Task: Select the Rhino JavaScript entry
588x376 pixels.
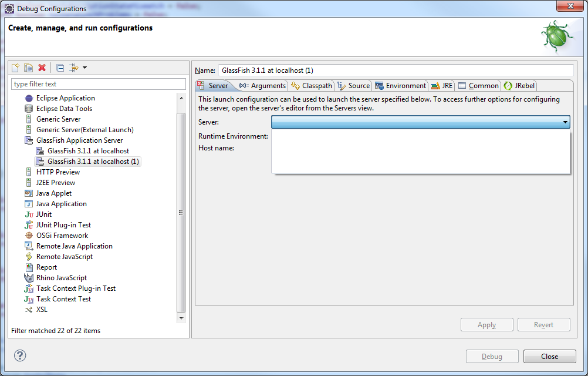Action: 62,278
